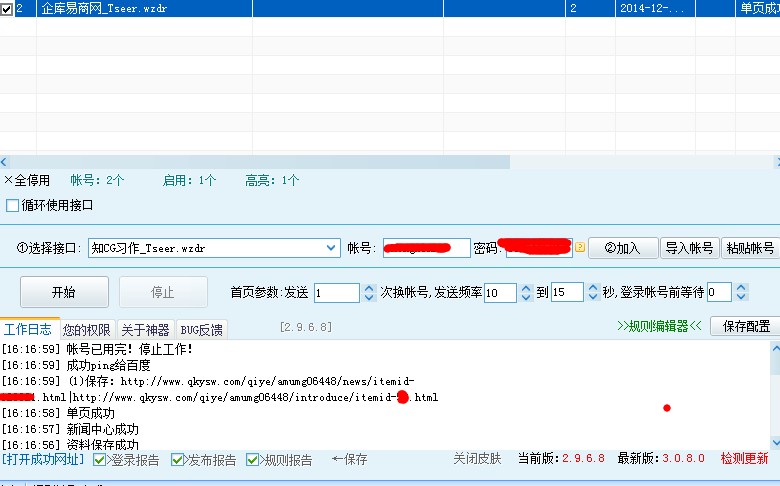Click the log line 单页成功

pyautogui.click(x=58, y=413)
